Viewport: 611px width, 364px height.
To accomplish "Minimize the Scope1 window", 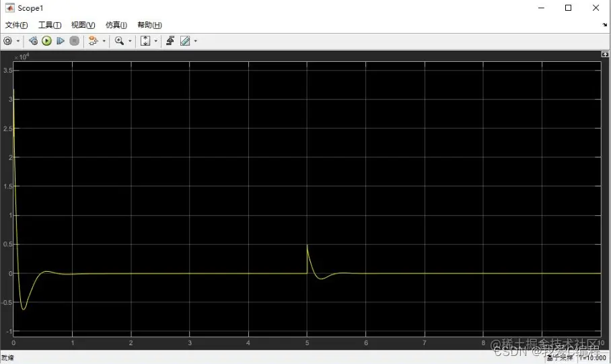I will [x=541, y=8].
